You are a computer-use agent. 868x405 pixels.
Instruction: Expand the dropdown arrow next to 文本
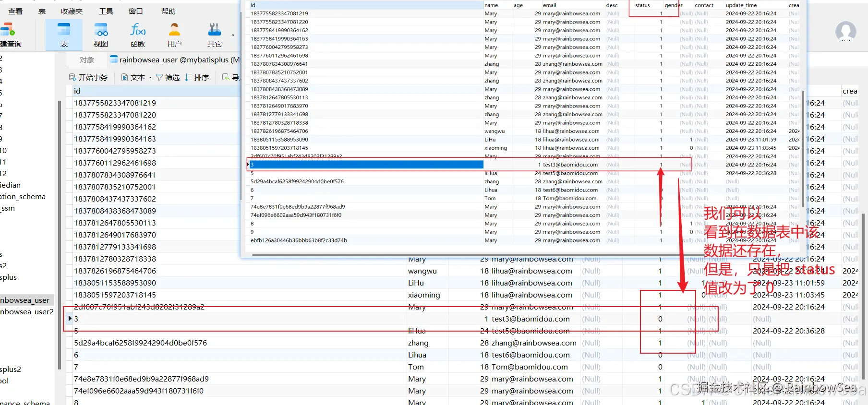click(x=150, y=77)
